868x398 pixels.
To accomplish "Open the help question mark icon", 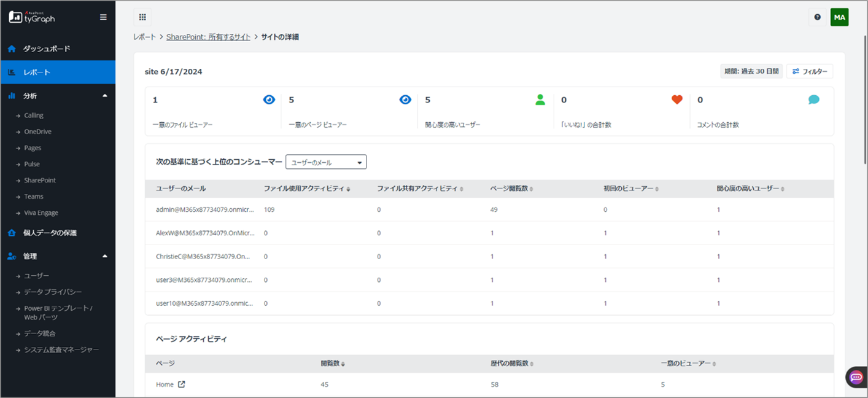I will click(x=817, y=17).
